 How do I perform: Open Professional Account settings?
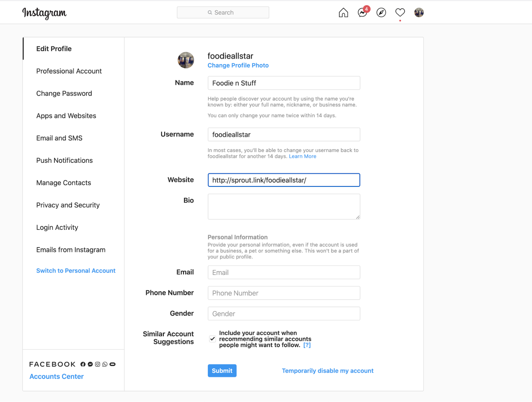tap(69, 71)
